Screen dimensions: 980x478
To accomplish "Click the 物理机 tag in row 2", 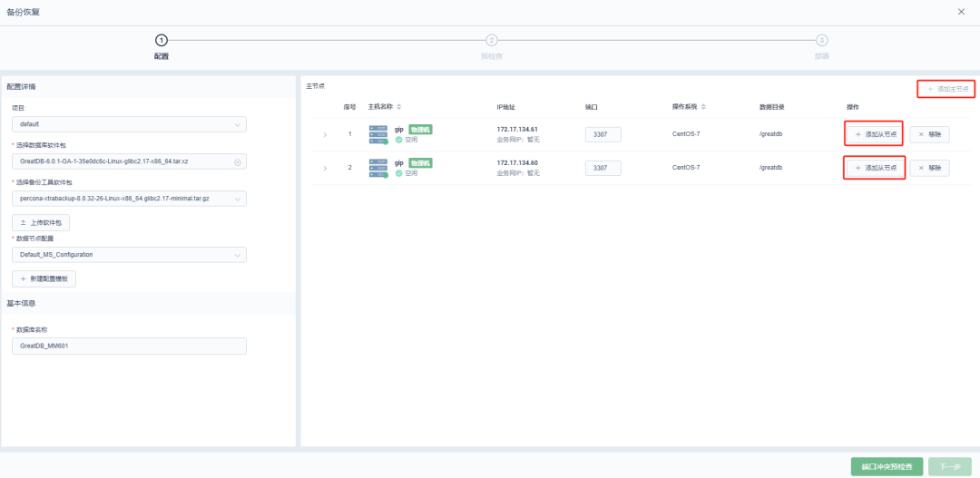I will 420,163.
